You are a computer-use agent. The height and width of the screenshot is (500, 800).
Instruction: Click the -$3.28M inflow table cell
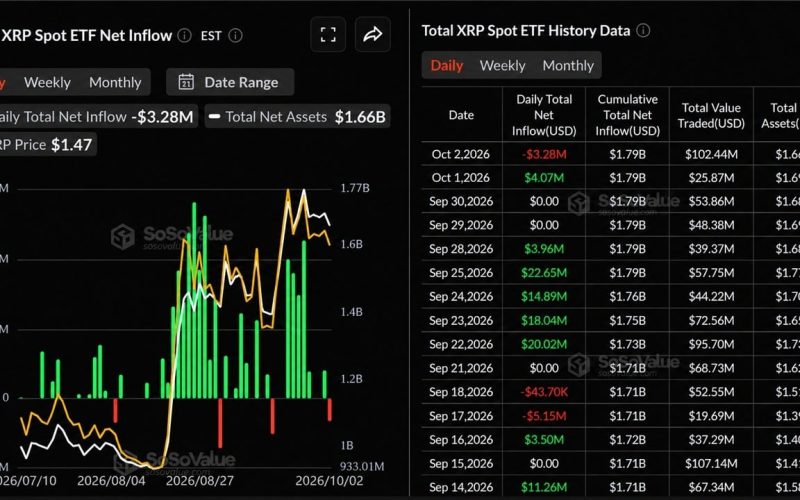544,154
